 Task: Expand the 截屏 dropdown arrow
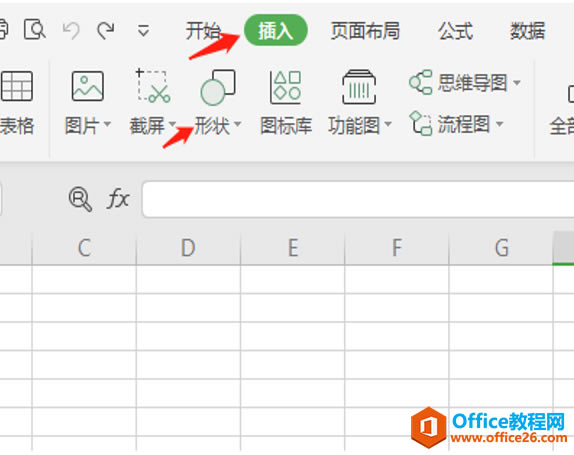pyautogui.click(x=172, y=124)
